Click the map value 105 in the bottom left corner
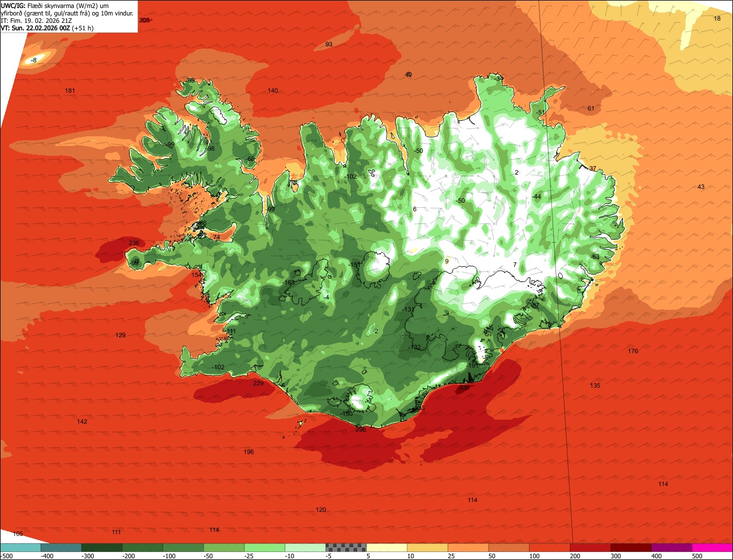Image resolution: width=733 pixels, height=560 pixels. point(18,534)
